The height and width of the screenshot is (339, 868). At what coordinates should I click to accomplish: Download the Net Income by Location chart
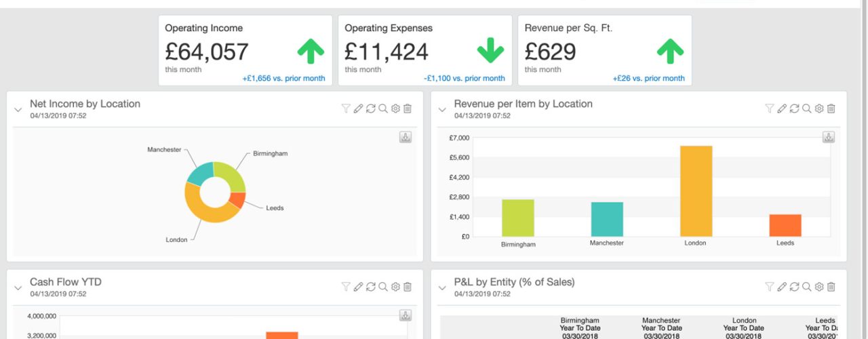tap(405, 137)
